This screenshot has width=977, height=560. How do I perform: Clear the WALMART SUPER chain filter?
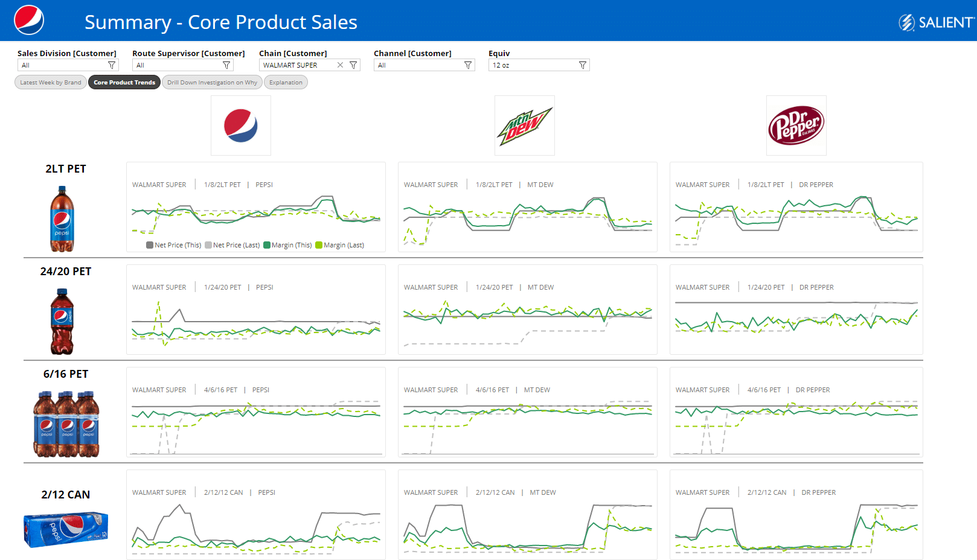(x=340, y=65)
